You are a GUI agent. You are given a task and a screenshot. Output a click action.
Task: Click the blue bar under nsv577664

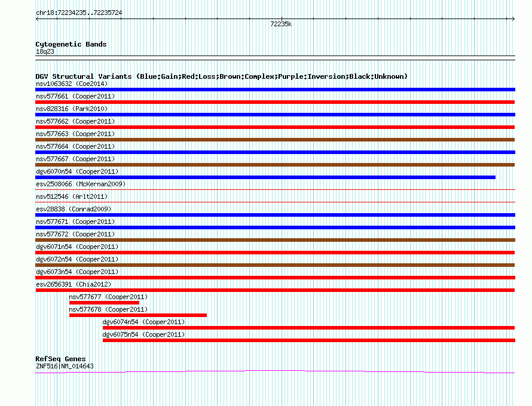[x=275, y=152]
